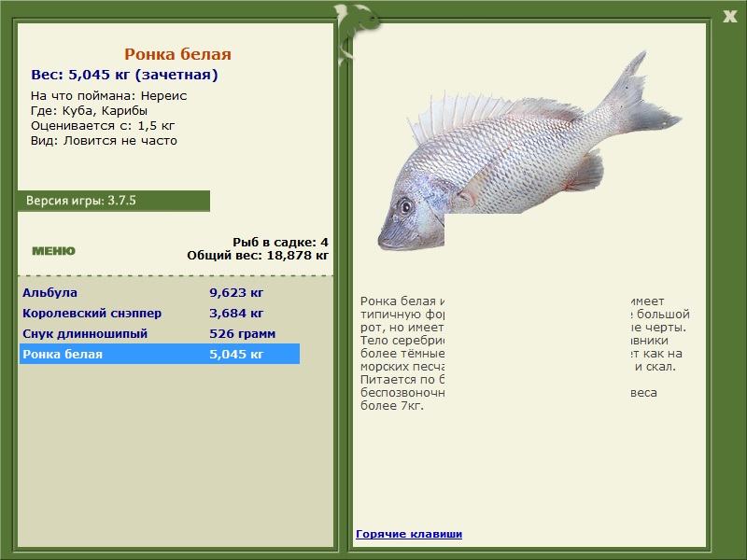Click the Вес: 5,045 кг (зачетная) line
This screenshot has width=747, height=560.
pos(124,75)
